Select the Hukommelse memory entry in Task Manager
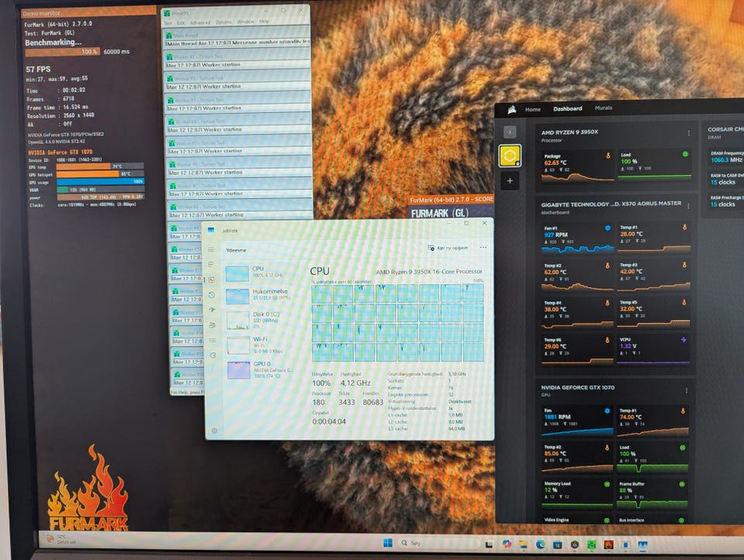 [259, 295]
